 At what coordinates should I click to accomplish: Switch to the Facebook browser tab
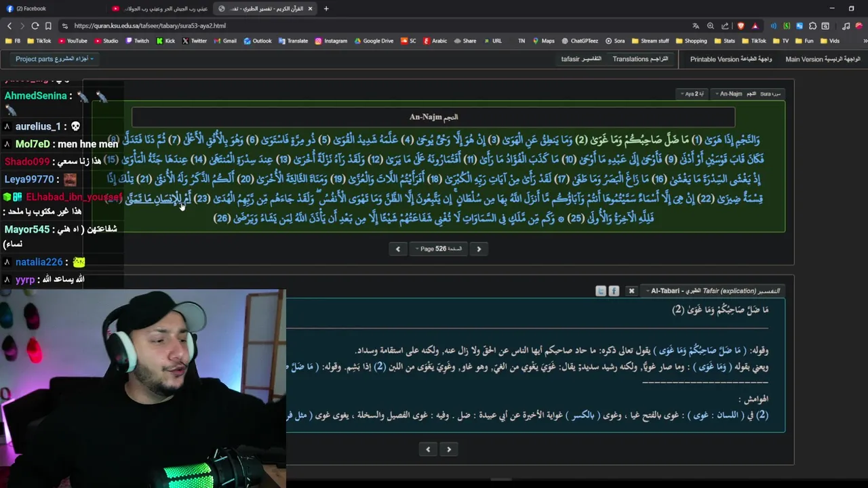coord(54,9)
